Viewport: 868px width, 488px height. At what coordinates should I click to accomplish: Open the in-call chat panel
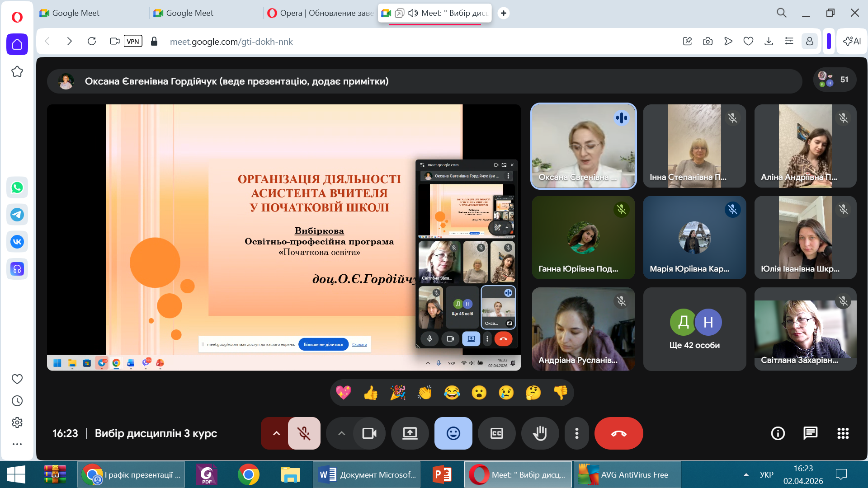[811, 433]
